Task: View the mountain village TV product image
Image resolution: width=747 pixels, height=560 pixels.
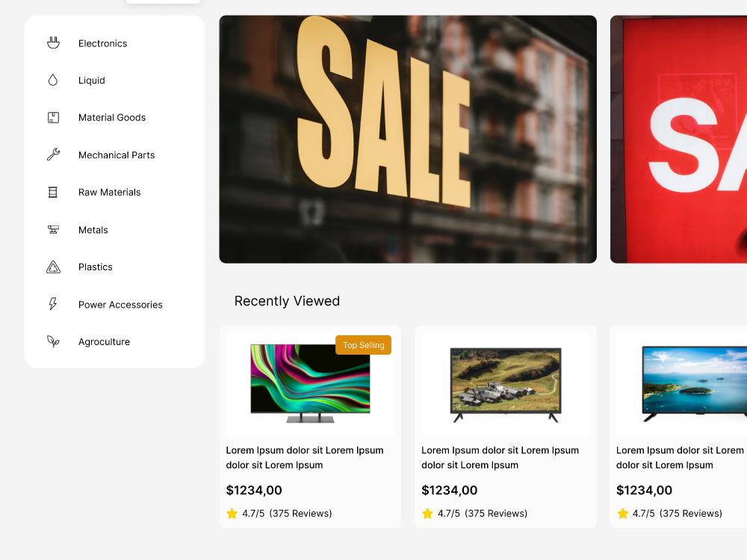Action: pos(506,384)
